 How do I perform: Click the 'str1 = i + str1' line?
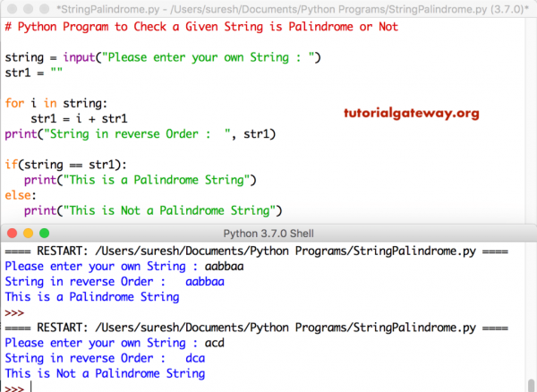click(x=79, y=119)
